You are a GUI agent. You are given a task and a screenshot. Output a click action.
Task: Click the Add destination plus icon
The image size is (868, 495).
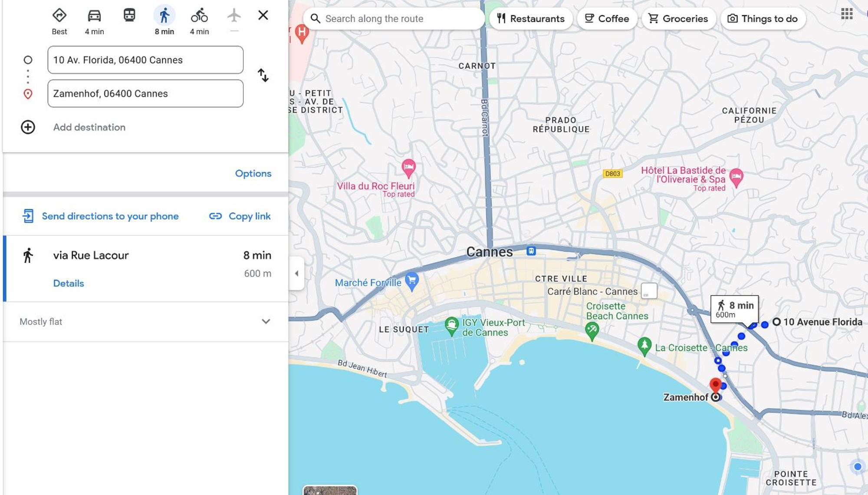(28, 127)
